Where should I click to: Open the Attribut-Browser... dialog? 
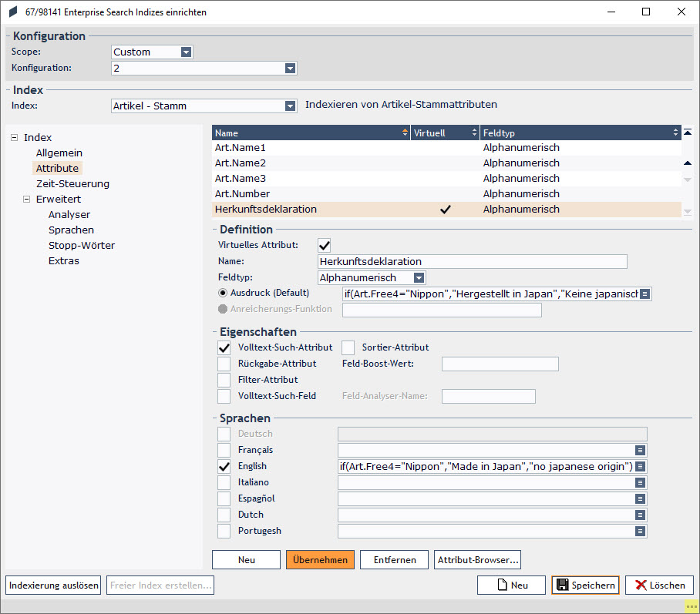(x=478, y=559)
